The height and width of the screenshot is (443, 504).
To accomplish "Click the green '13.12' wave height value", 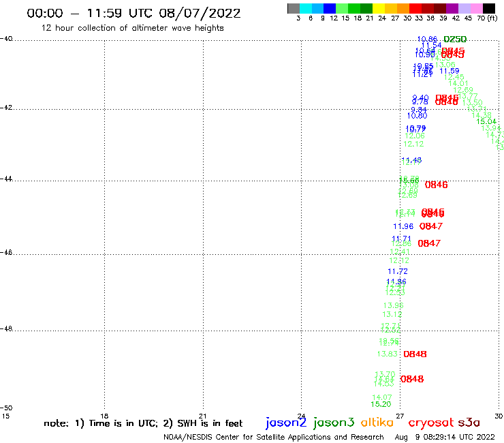I will coord(392,314).
